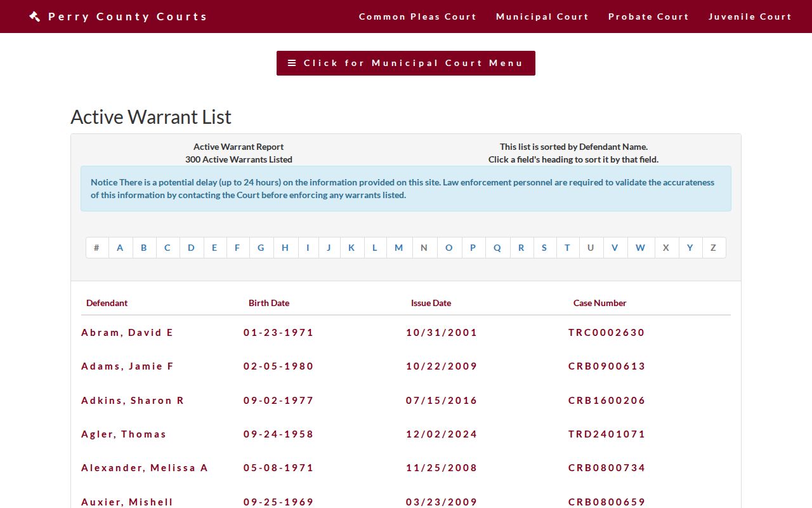Open the Perry County Courts home link
The width and height of the screenshot is (812, 508).
(x=119, y=17)
